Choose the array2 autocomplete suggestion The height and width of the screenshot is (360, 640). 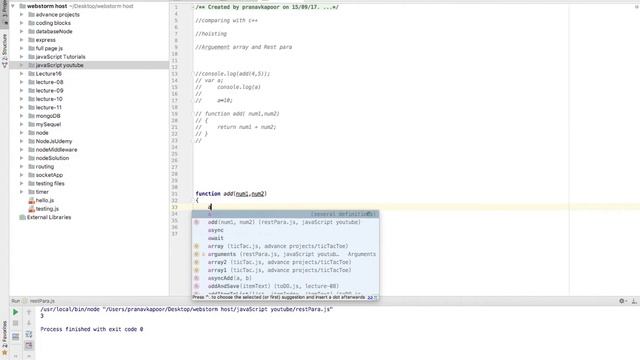coord(285,262)
